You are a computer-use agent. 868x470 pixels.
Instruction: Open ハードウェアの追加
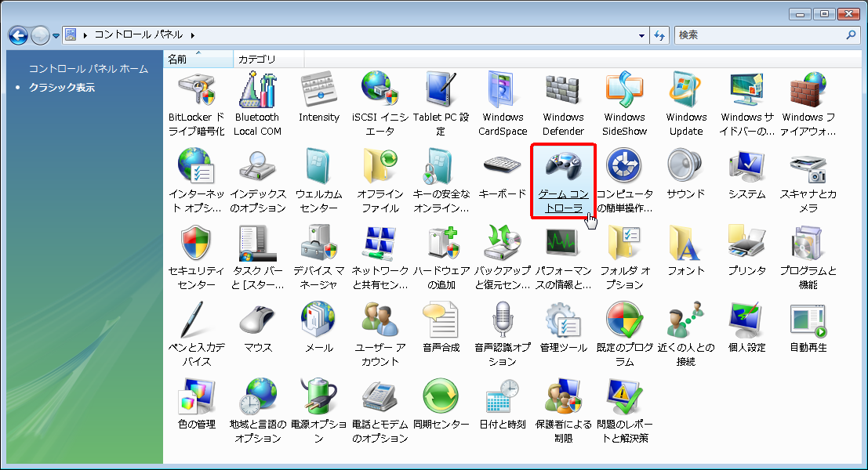pos(441,257)
